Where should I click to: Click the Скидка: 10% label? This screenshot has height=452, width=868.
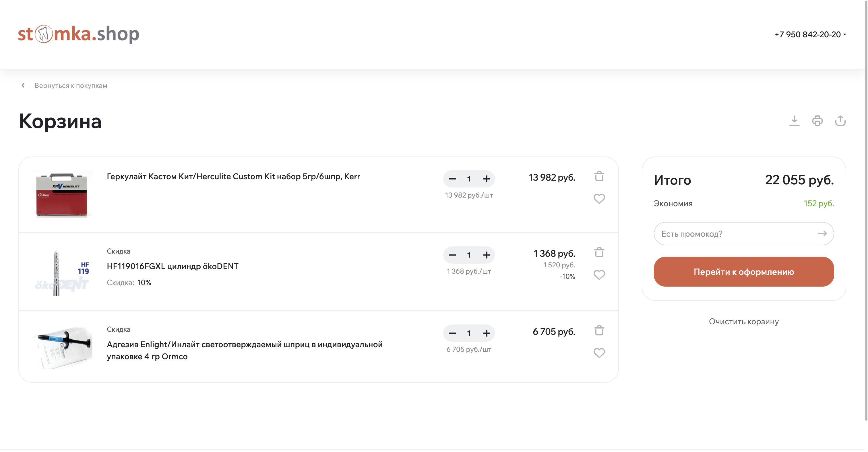pos(129,283)
